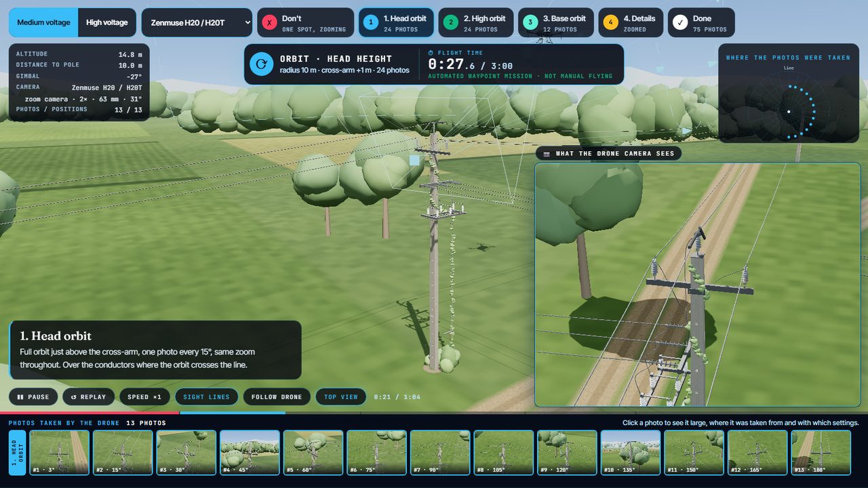Switch to High voltage mode
This screenshot has width=868, height=488.
[x=107, y=22]
